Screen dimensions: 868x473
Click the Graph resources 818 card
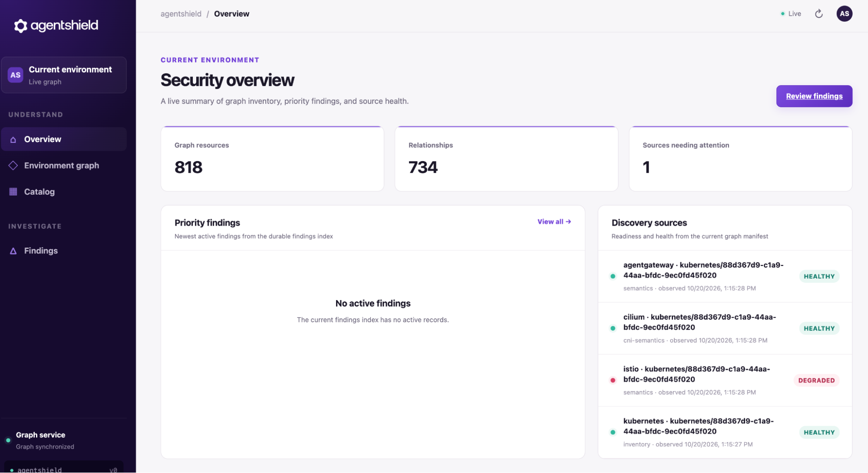pyautogui.click(x=272, y=159)
